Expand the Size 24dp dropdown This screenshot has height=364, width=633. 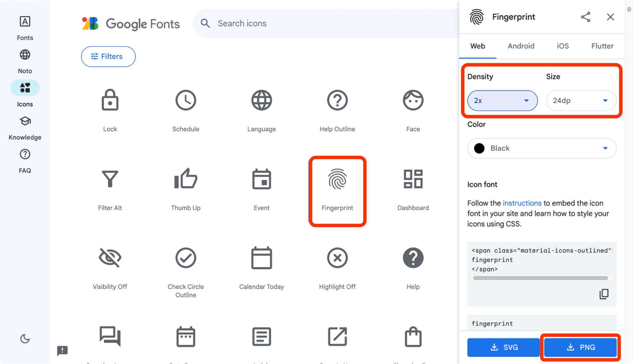(581, 100)
